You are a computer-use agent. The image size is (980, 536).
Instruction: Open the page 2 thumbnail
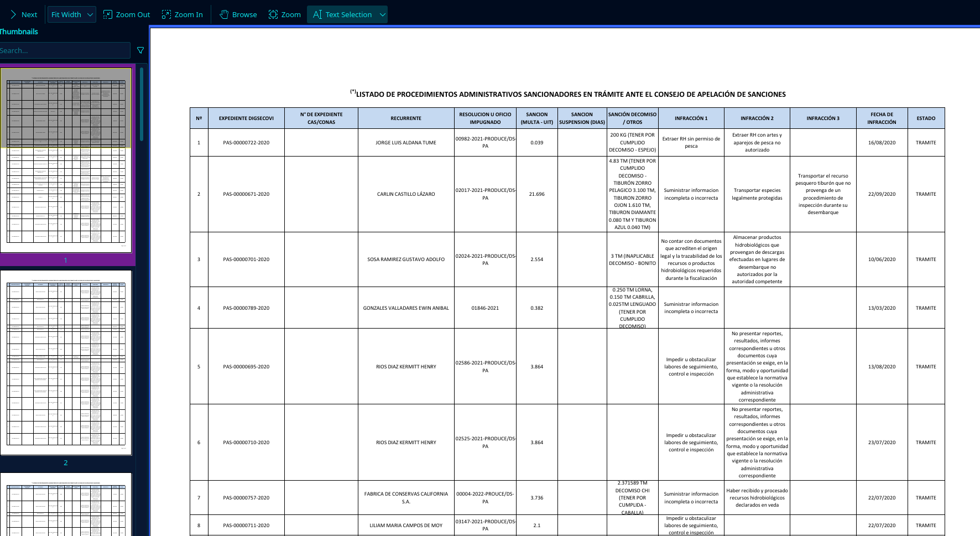66,362
